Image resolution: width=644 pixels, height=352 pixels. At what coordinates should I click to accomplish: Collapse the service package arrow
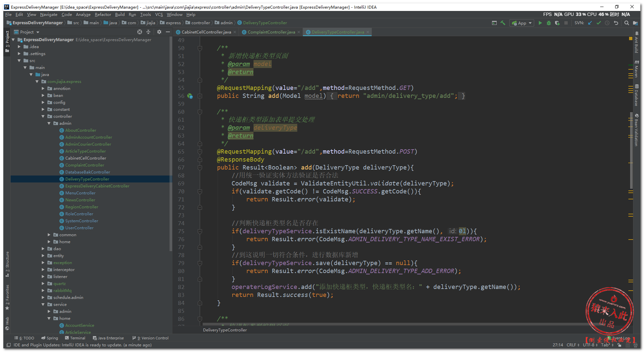[x=43, y=305]
